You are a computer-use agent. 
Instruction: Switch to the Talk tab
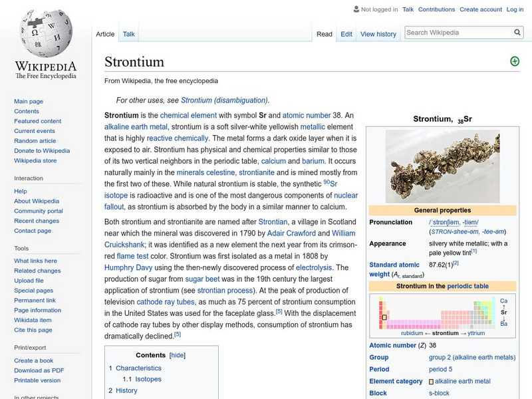click(128, 33)
